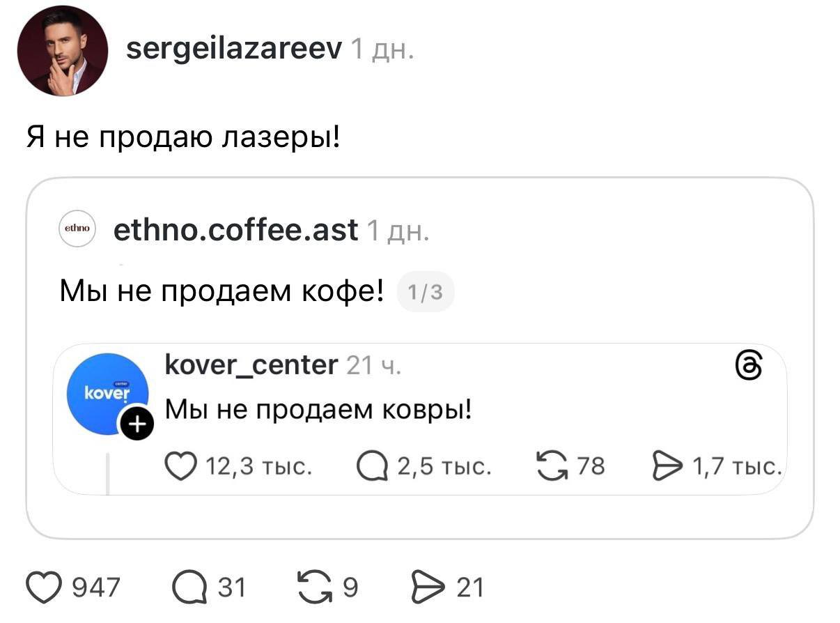
Task: Open the ethno.coffee.ast username link
Action: pos(236,230)
